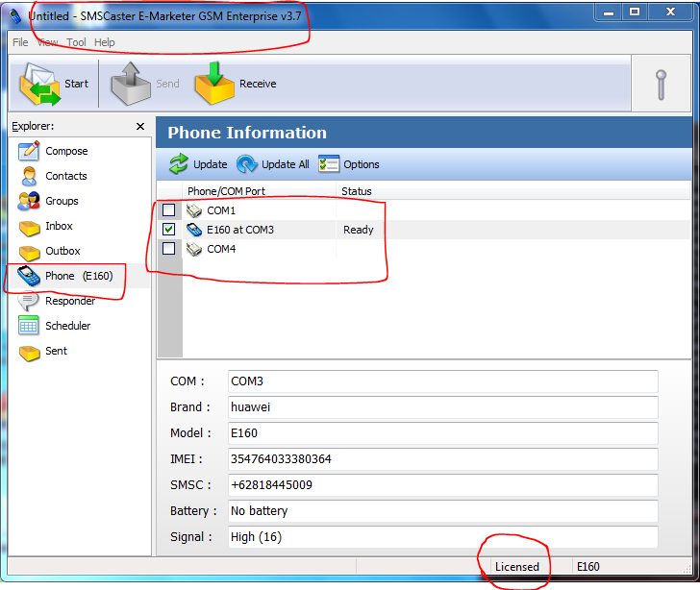
Task: Click the COM1 row label
Action: 221,210
